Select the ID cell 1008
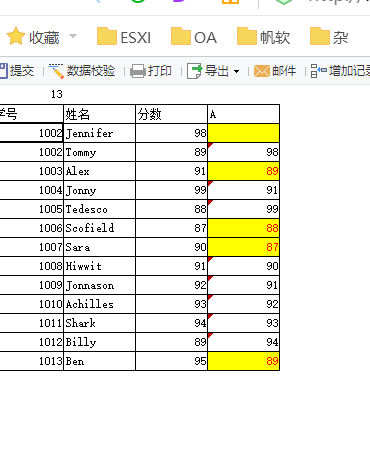 click(x=31, y=266)
